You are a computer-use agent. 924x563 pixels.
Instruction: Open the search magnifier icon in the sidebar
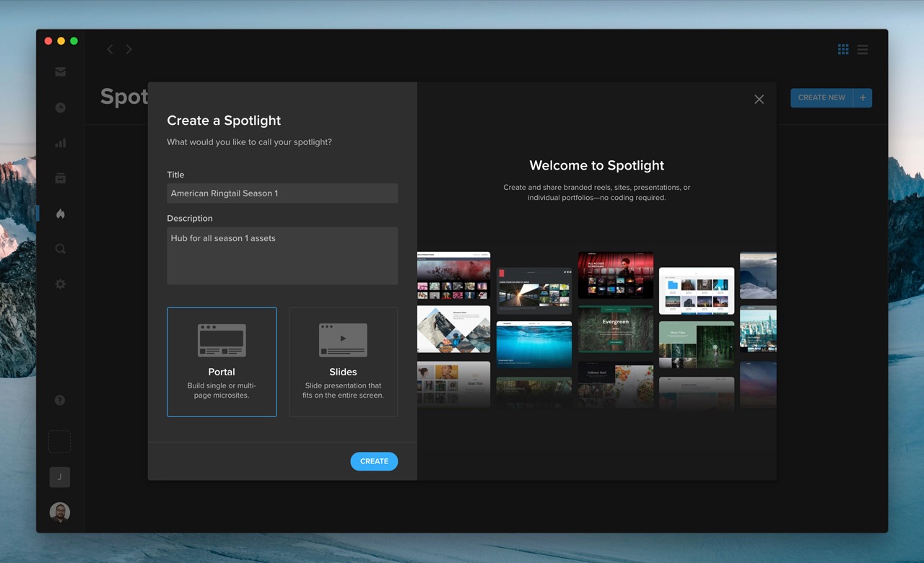(61, 249)
